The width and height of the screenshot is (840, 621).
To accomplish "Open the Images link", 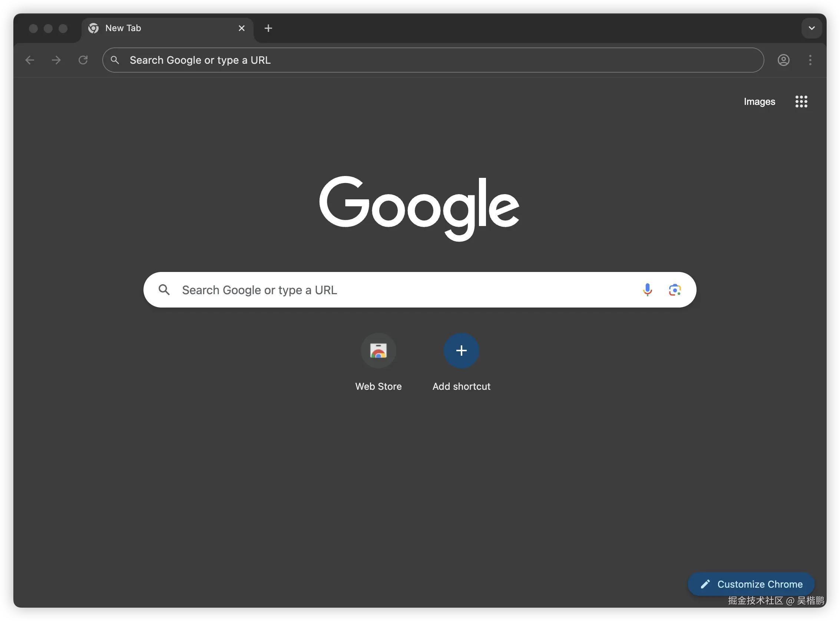I will point(759,102).
